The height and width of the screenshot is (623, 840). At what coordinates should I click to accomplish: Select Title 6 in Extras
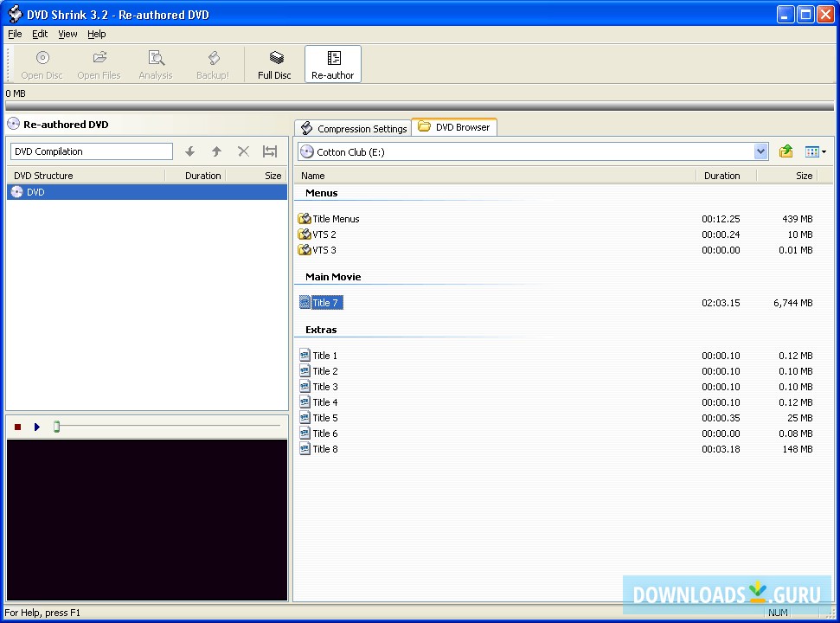pos(318,433)
